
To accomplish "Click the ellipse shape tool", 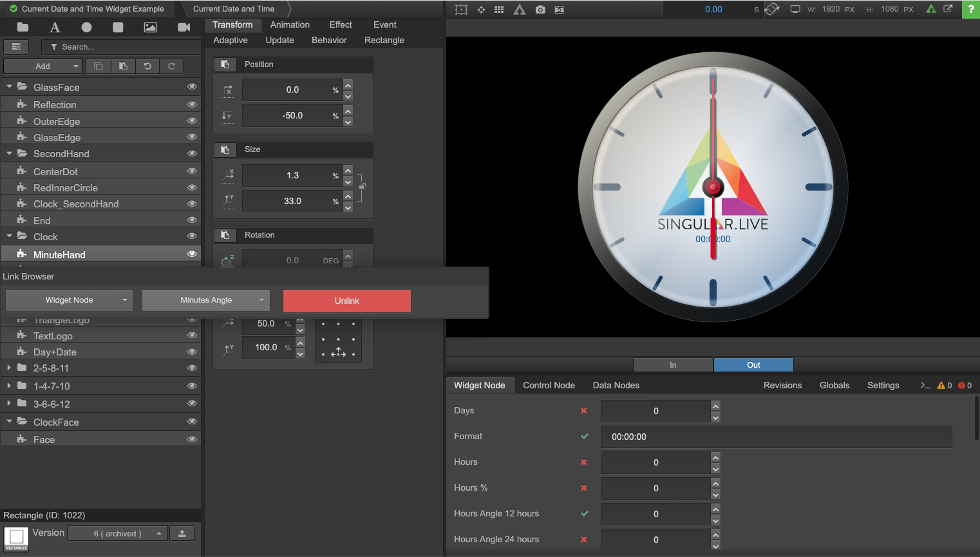I will (x=86, y=27).
